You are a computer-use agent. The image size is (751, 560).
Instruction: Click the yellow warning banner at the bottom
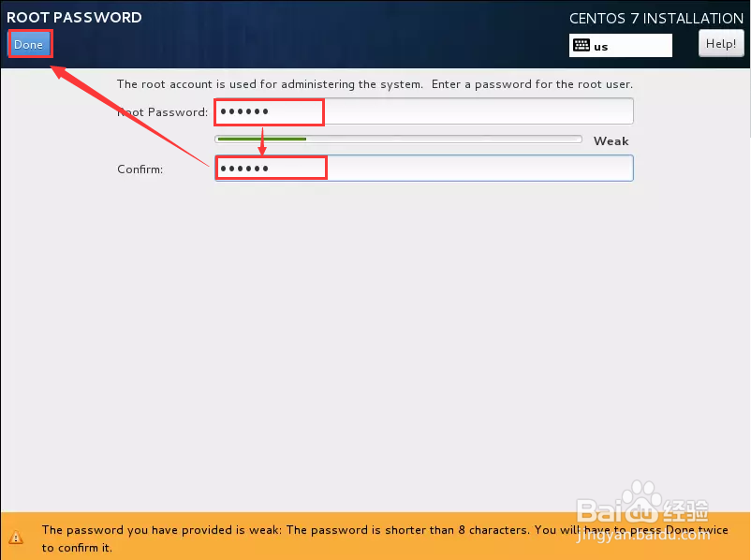375,537
